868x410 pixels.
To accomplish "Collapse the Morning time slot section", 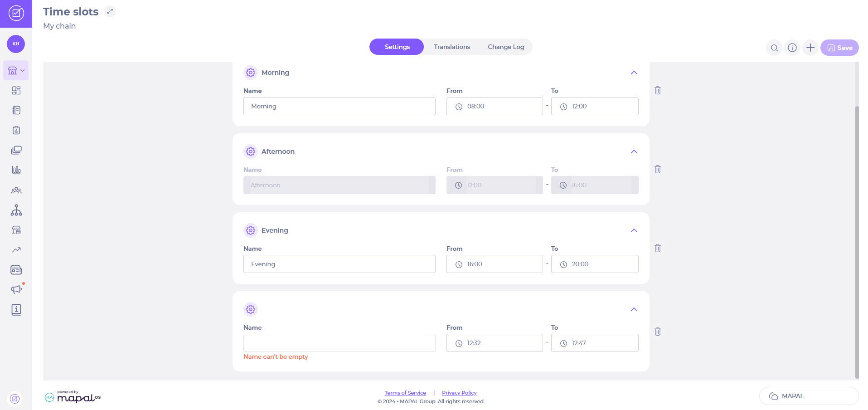I will 634,73.
